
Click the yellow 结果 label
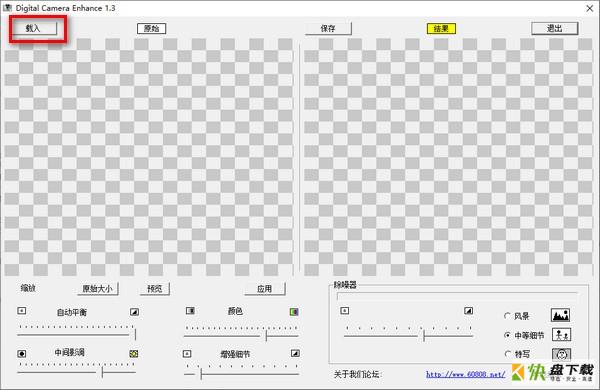(441, 28)
